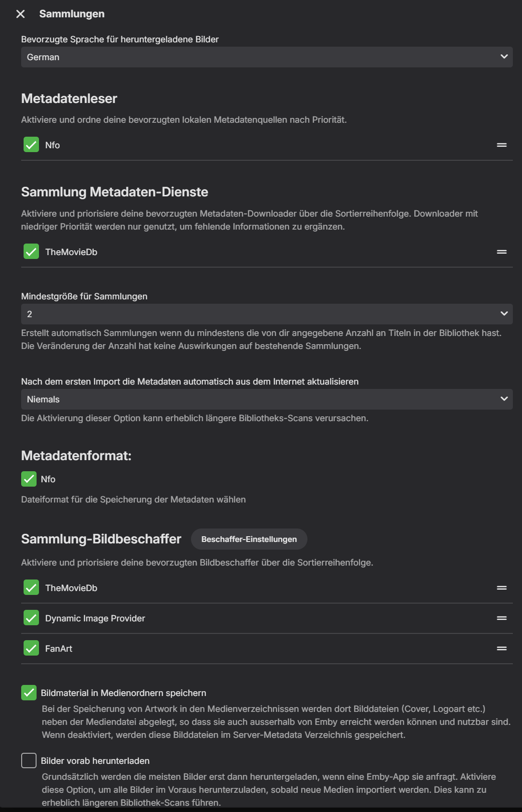
Task: Click drag handle icon for FanArt
Action: 502,648
